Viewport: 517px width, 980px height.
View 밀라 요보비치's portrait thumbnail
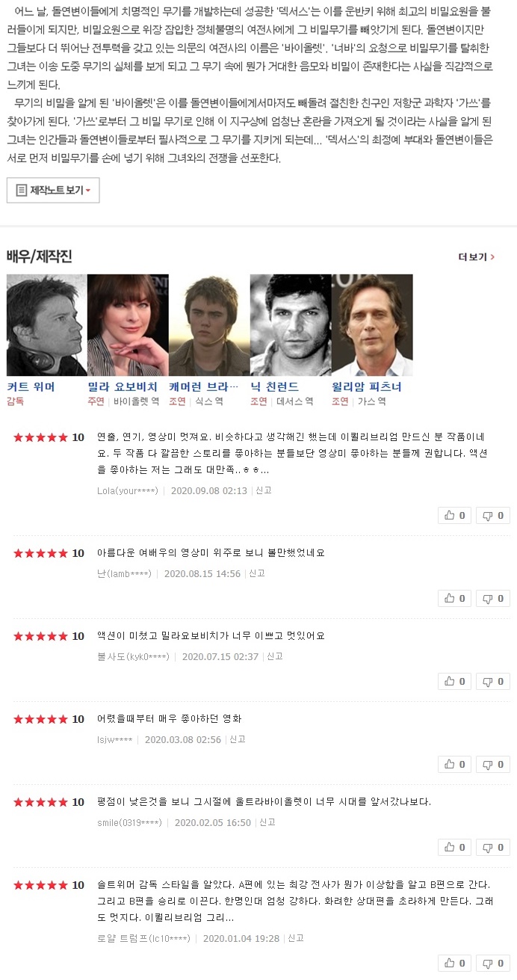pyautogui.click(x=128, y=325)
